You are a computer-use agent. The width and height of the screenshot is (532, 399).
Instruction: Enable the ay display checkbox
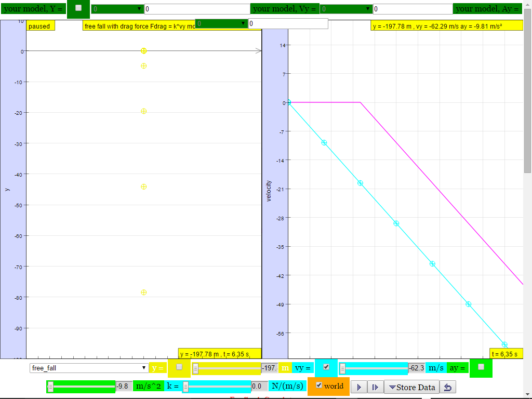point(481,367)
